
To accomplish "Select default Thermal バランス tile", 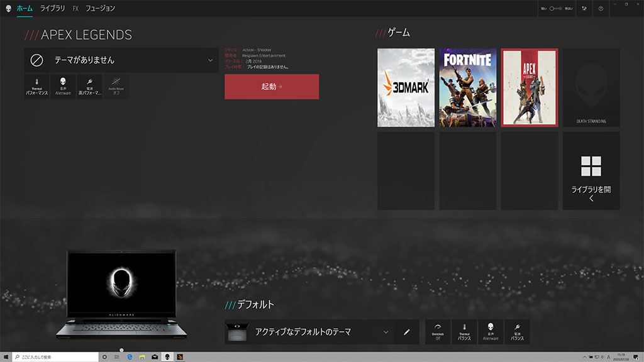I will click(464, 332).
